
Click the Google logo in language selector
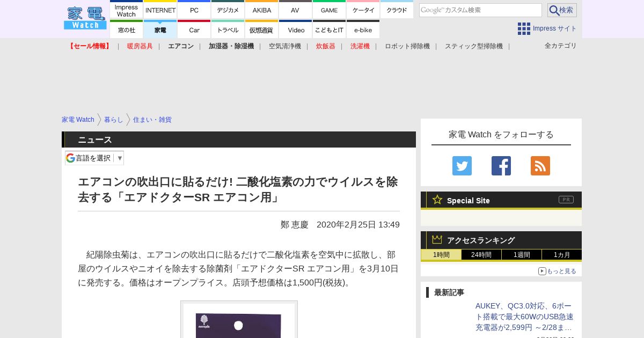pos(70,158)
